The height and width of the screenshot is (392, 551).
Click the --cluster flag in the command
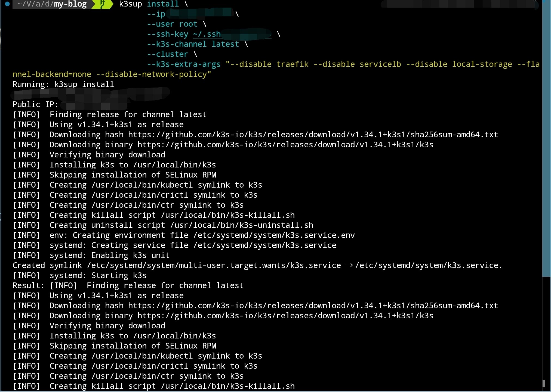167,54
